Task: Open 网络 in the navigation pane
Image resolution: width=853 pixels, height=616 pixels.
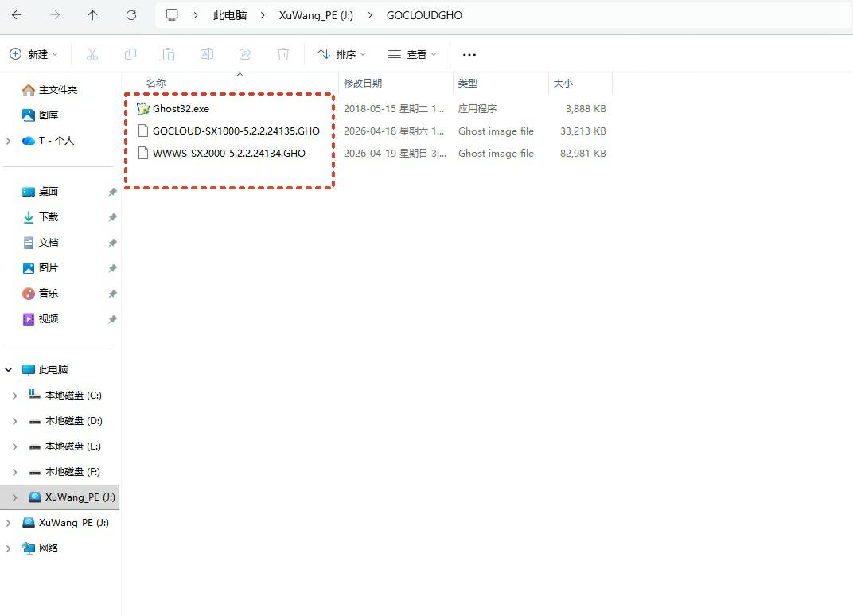Action: coord(49,548)
